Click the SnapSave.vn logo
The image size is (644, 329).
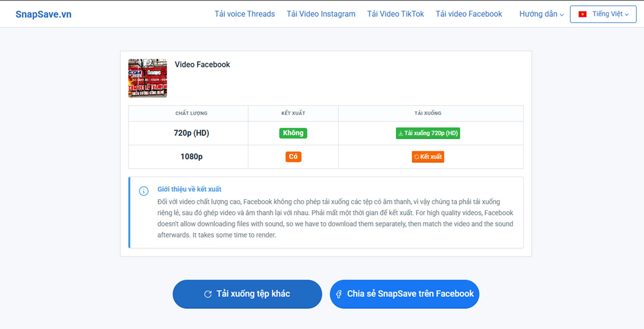pos(43,13)
